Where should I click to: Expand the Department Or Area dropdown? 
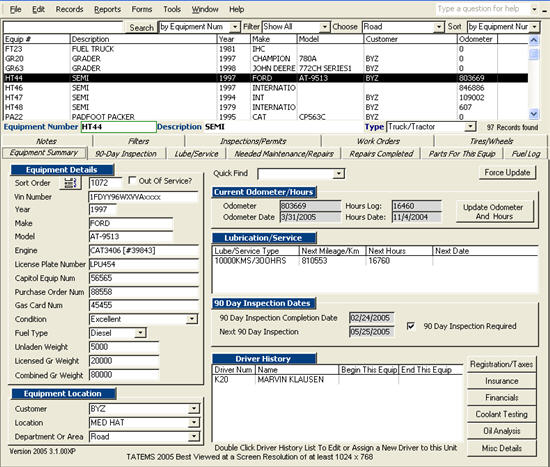click(x=194, y=436)
